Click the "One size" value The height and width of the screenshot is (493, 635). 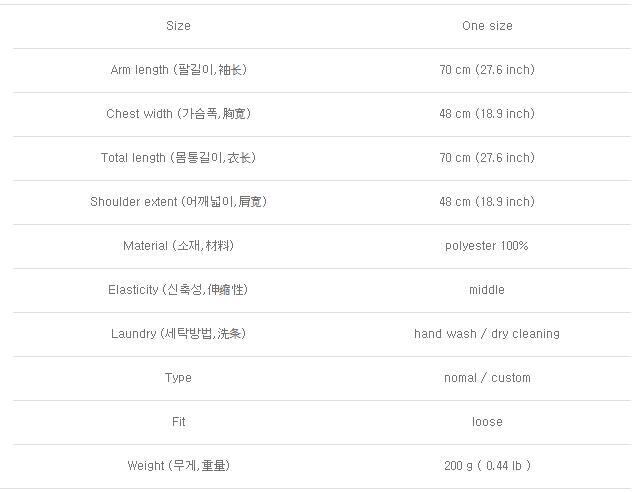[x=487, y=26]
